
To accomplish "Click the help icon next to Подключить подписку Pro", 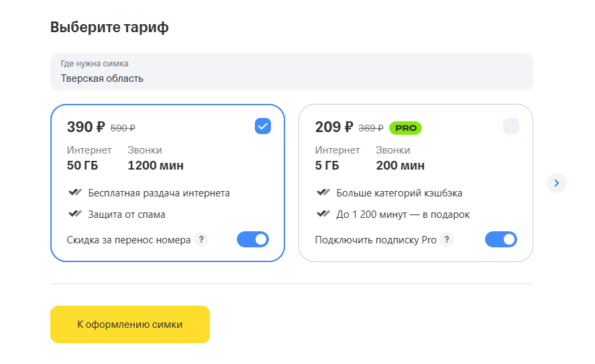I will point(447,239).
